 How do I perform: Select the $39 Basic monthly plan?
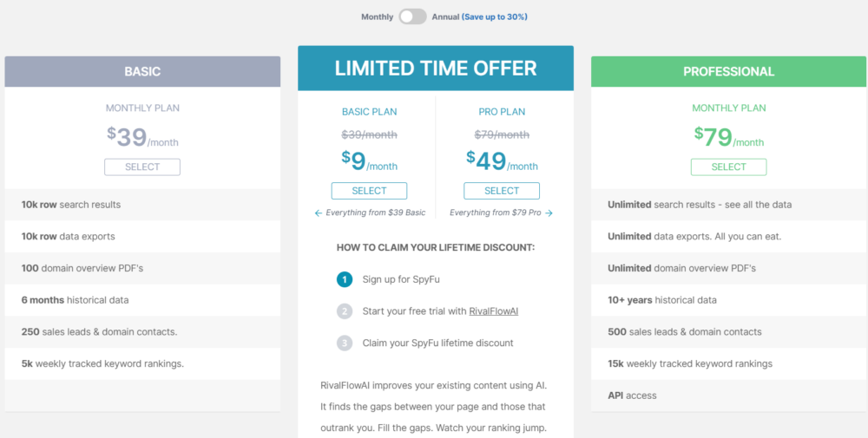pos(142,167)
